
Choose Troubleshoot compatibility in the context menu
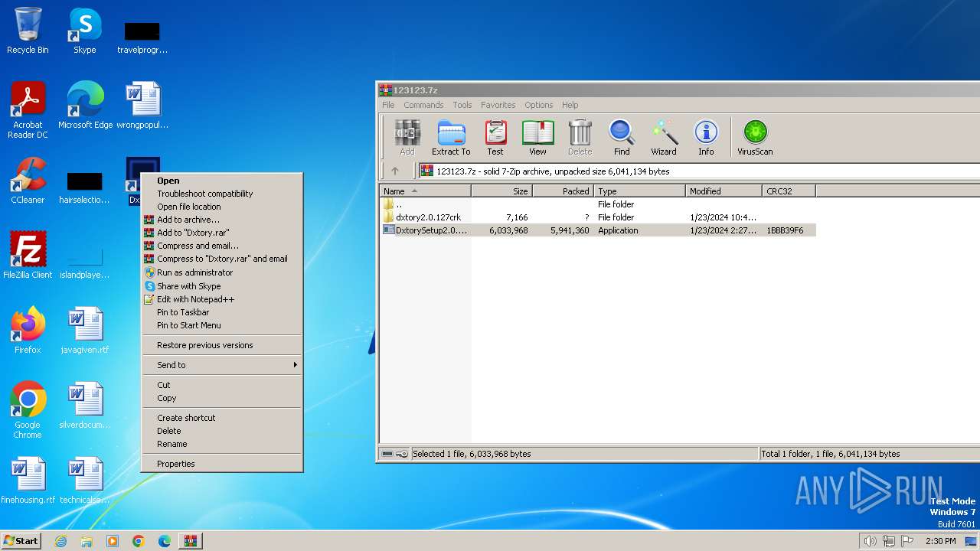click(x=223, y=194)
